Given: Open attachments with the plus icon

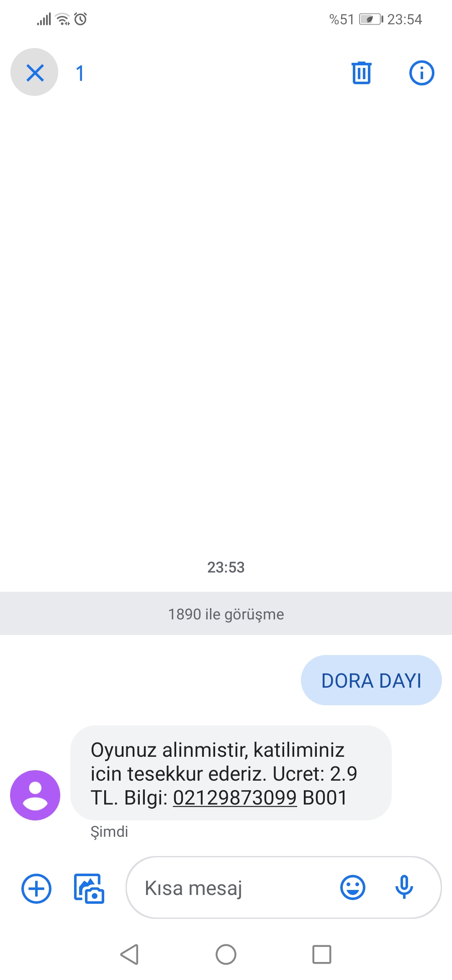Looking at the screenshot, I should pos(36,888).
